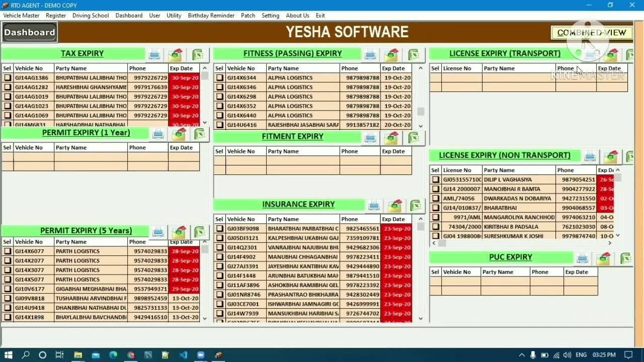644x362 pixels.
Task: Show hidden system tray icons
Action: [x=522, y=355]
